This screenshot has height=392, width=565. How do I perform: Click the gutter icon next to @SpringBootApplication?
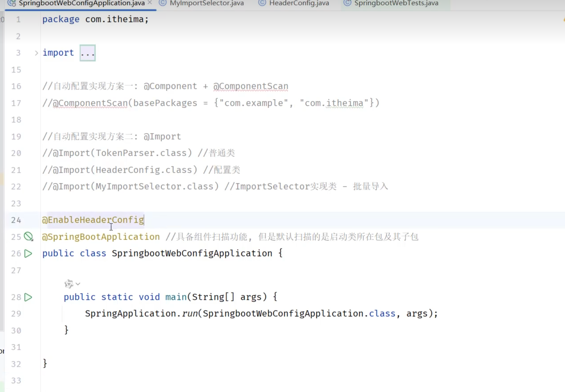tap(28, 237)
